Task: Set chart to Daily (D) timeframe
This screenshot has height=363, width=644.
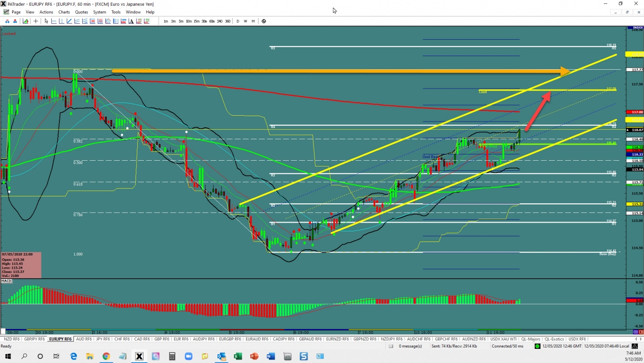Action: [x=237, y=21]
